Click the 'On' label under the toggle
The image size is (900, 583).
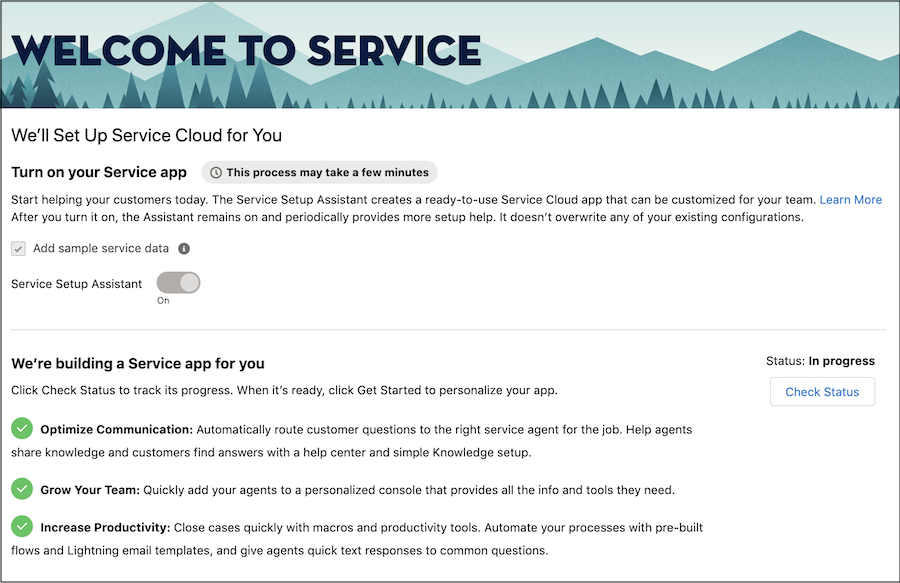[163, 301]
